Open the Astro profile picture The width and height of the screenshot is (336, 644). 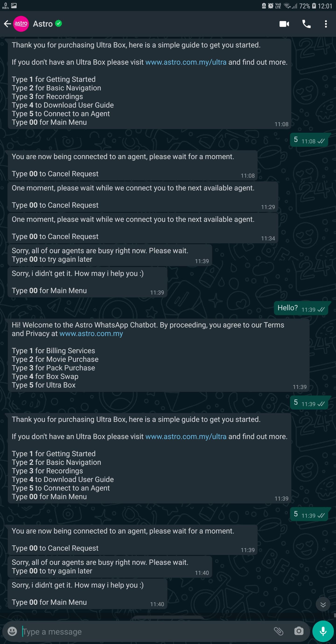[x=21, y=24]
